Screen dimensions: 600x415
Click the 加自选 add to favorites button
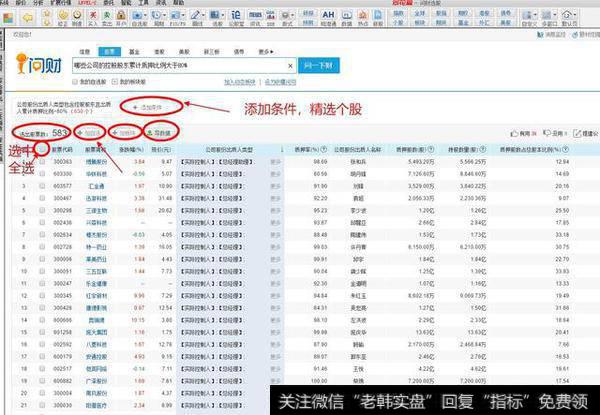90,133
